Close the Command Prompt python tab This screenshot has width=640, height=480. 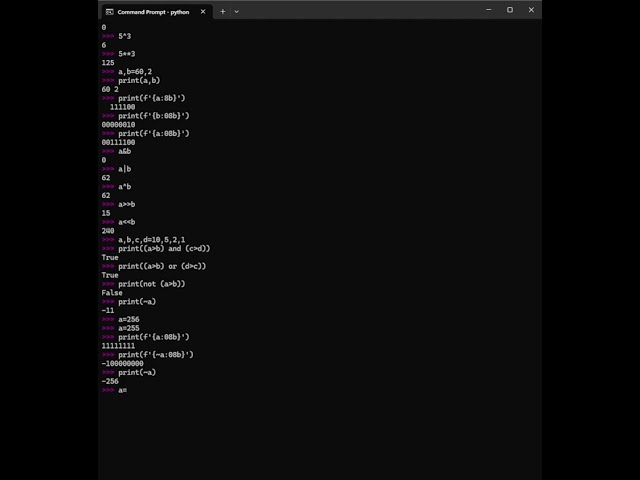click(x=203, y=12)
